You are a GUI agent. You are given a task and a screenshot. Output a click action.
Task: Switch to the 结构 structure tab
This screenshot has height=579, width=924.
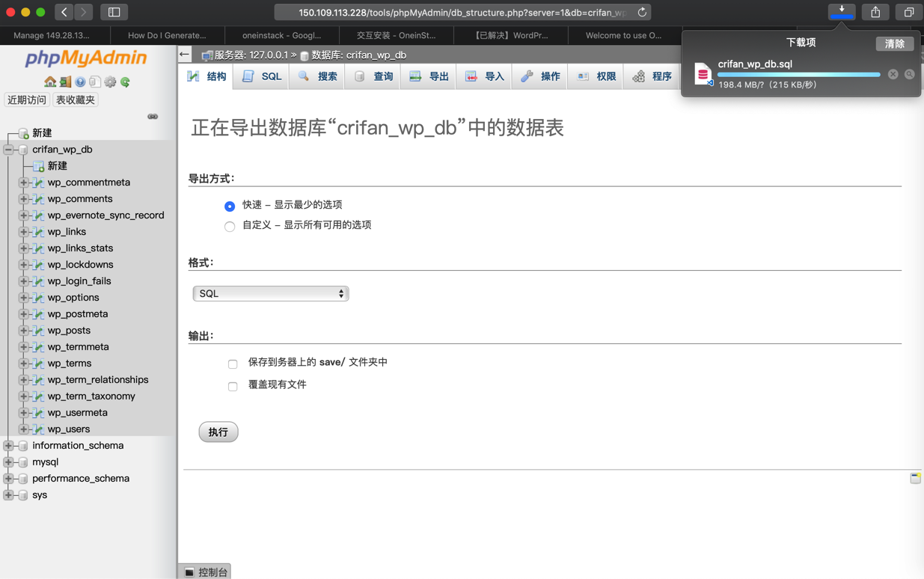[x=207, y=76]
